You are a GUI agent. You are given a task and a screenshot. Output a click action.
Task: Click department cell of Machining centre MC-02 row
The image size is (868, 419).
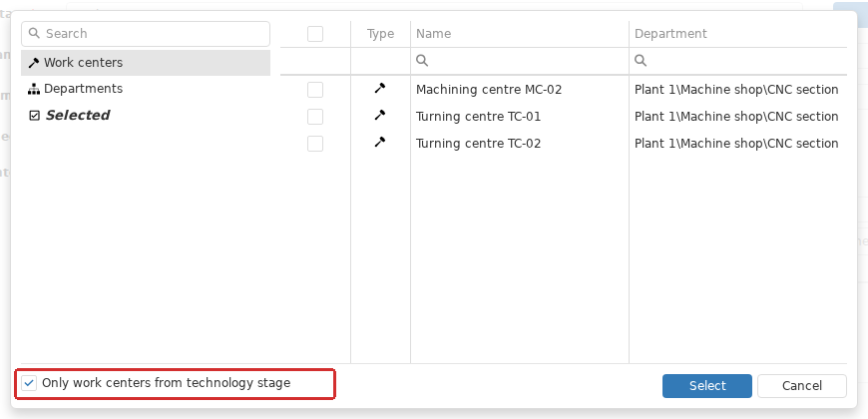click(736, 90)
